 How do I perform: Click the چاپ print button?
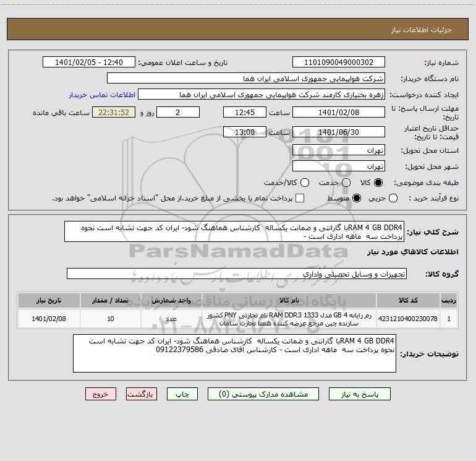[182, 394]
